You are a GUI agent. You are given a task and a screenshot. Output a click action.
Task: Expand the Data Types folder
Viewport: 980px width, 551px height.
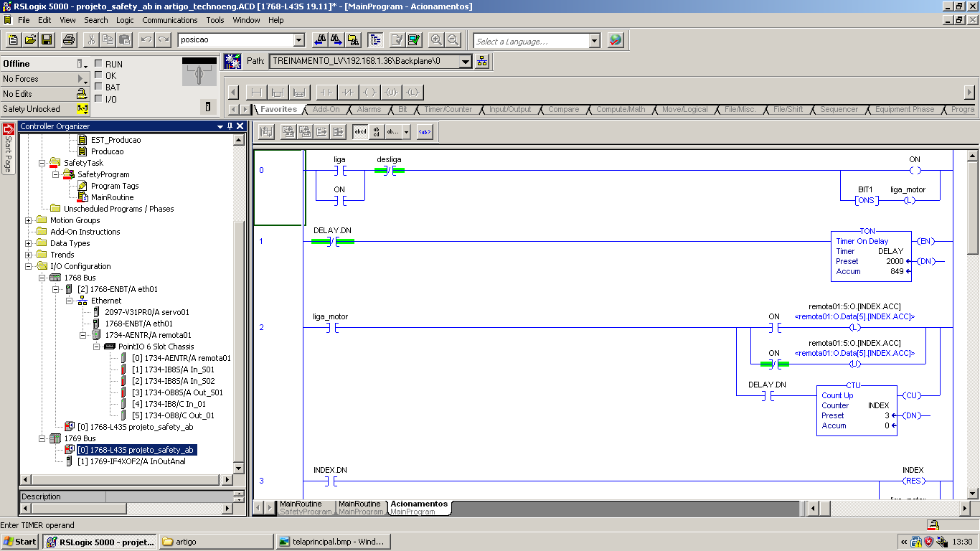[29, 243]
